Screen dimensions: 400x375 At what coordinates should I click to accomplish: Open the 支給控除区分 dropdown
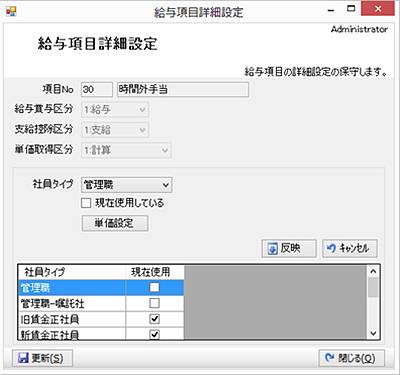[115, 130]
